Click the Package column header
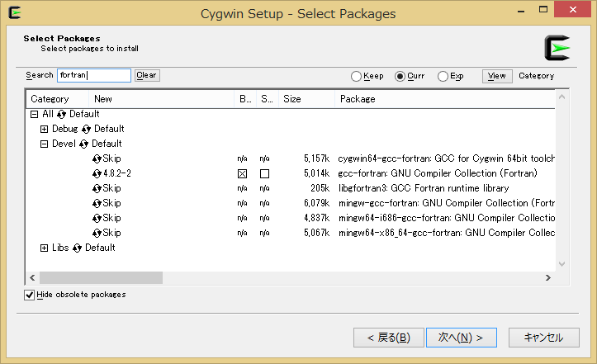Screen dimensions: 597x364 pyautogui.click(x=445, y=99)
